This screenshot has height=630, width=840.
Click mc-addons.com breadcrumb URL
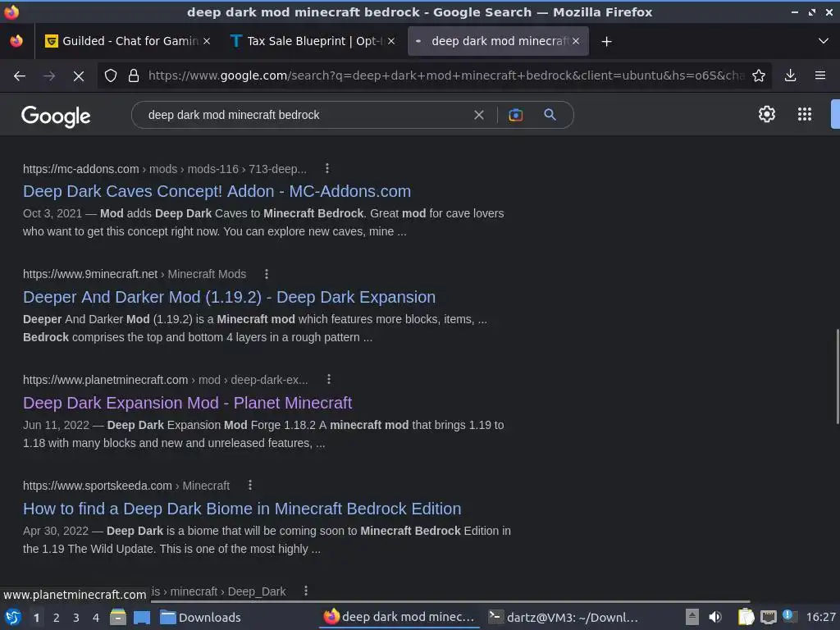164,169
